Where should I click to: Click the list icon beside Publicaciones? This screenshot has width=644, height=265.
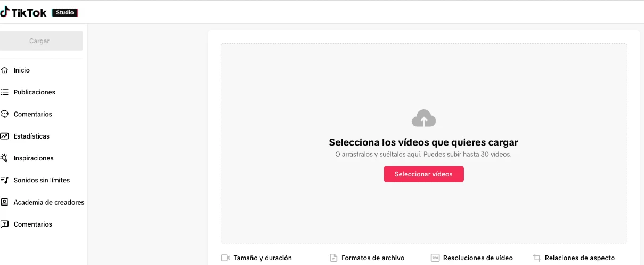point(4,92)
